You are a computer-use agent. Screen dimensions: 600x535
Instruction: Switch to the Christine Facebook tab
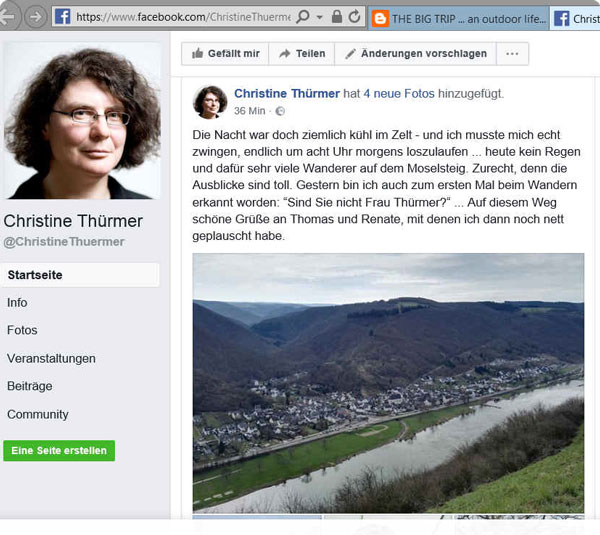point(575,18)
